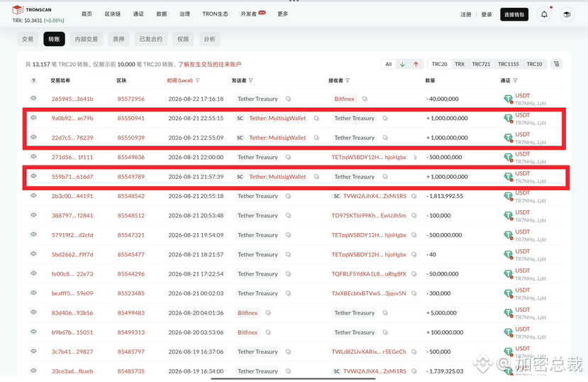The image size is (588, 382).
Task: Copy Bitfinex receiver address in row 265945...3641b
Action: coord(365,99)
